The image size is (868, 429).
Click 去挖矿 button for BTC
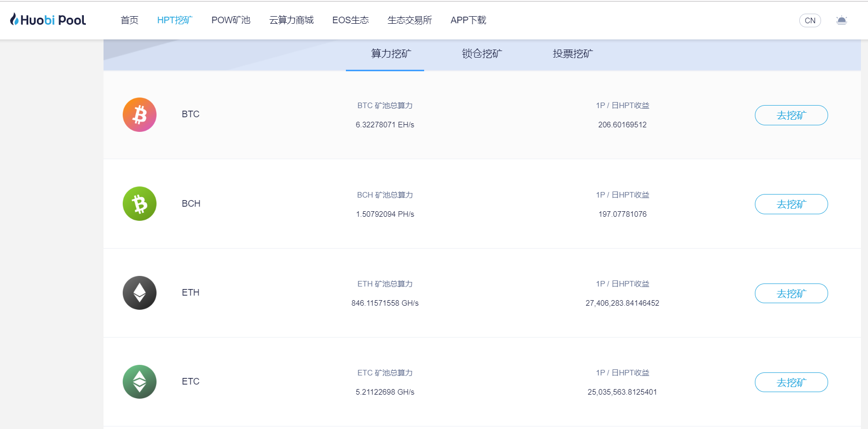pyautogui.click(x=791, y=115)
